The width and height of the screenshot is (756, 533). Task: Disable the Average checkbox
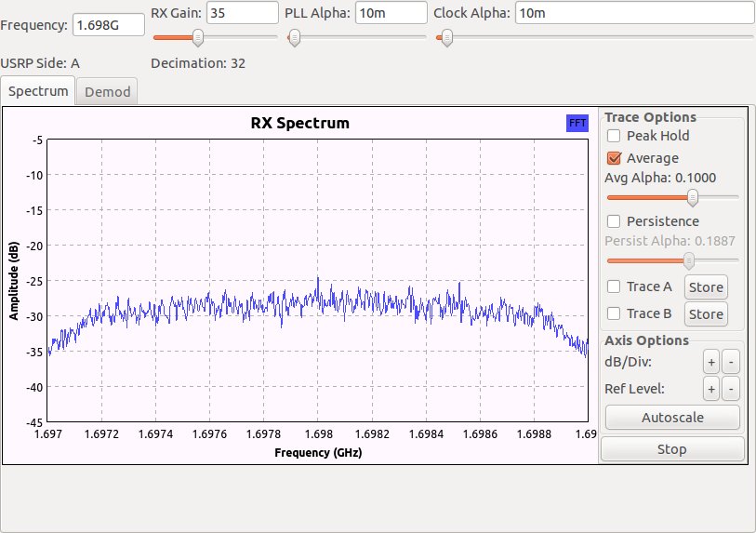pyautogui.click(x=614, y=158)
